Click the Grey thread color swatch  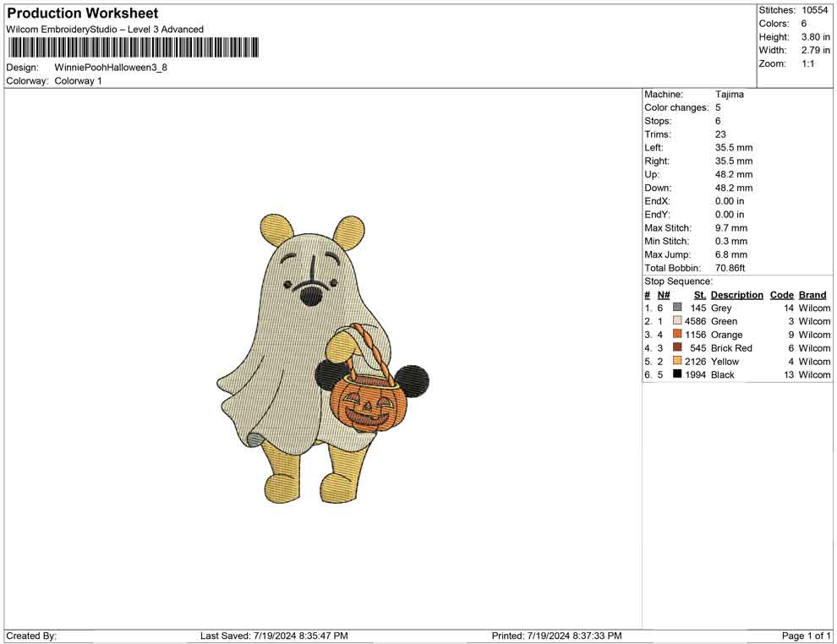coord(677,308)
